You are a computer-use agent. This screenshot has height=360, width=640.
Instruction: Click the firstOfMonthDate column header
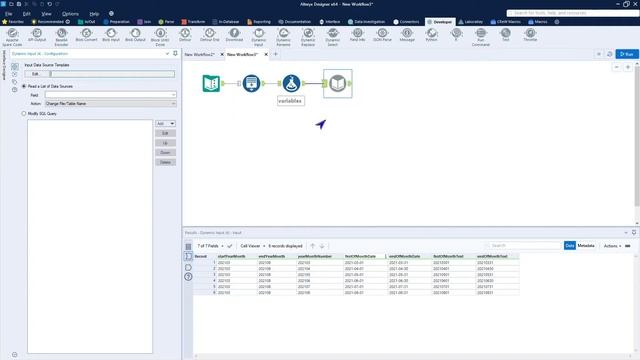click(x=364, y=256)
